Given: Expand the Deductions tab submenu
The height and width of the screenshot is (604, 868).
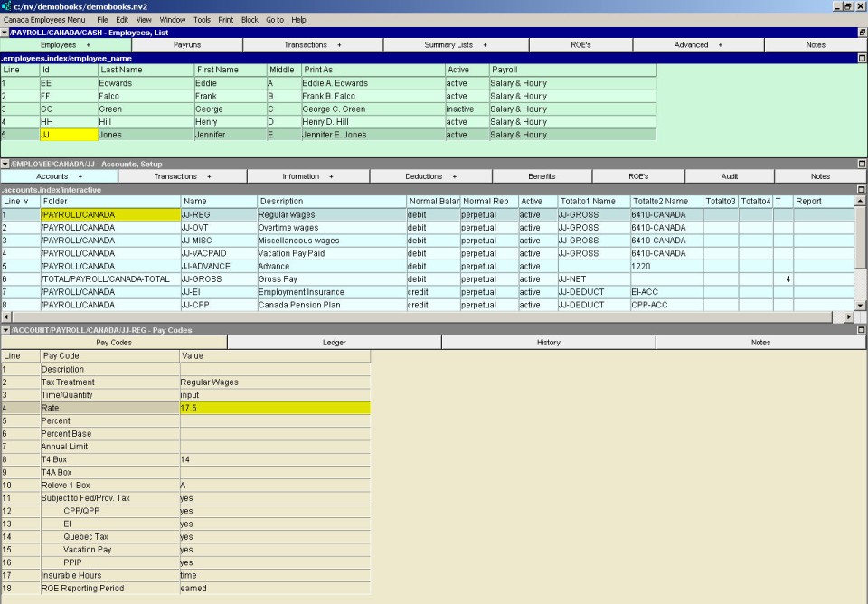Looking at the screenshot, I should 430,176.
